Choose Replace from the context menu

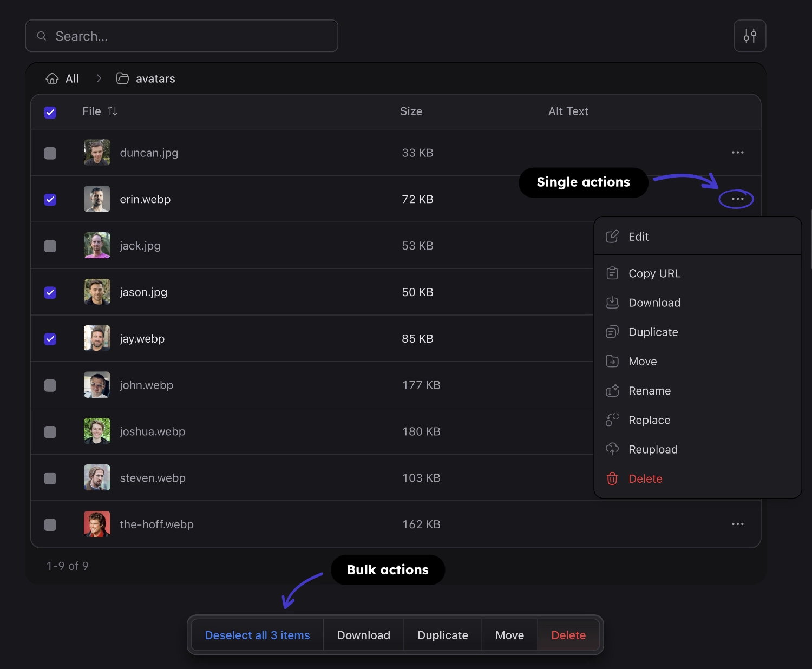(x=649, y=419)
